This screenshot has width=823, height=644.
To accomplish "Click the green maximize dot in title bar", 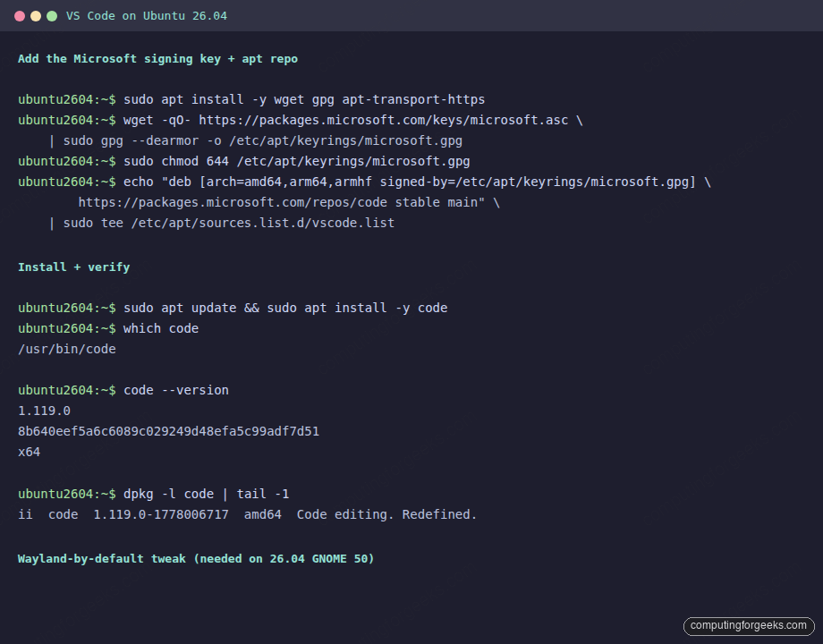I will pos(52,16).
